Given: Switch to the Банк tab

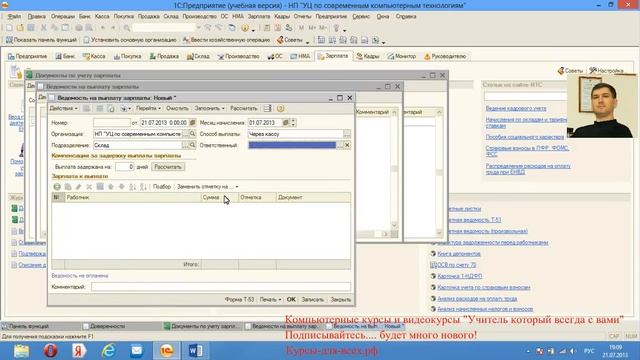Looking at the screenshot, I should (x=65, y=56).
